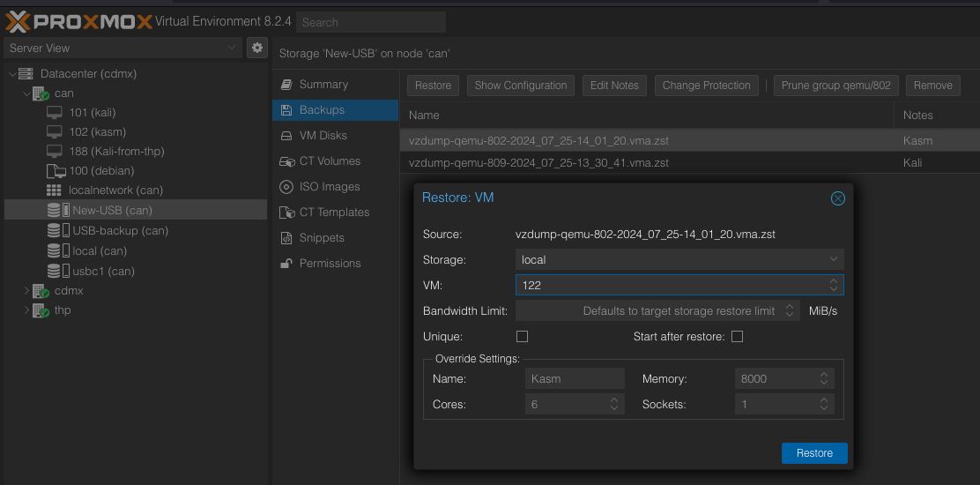The image size is (980, 485).
Task: Click the gear icon beside Server View
Action: click(257, 48)
